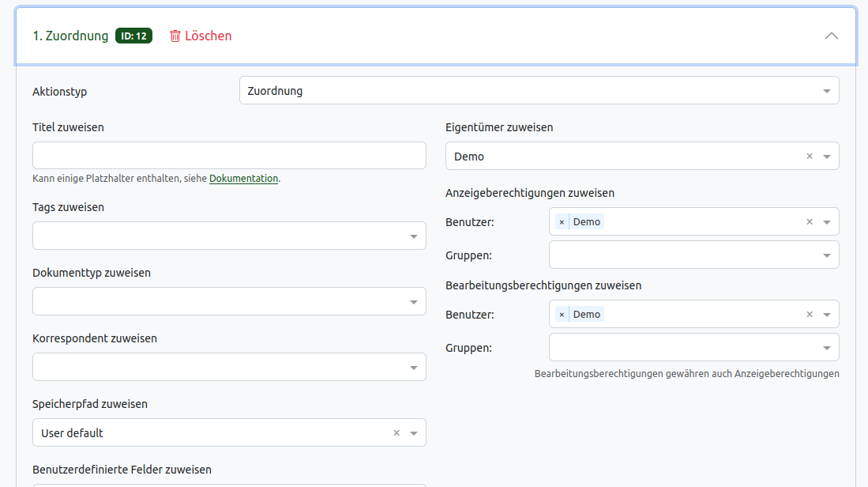Click the trash icon next to Löschen
The width and height of the screenshot is (868, 487).
tap(174, 36)
